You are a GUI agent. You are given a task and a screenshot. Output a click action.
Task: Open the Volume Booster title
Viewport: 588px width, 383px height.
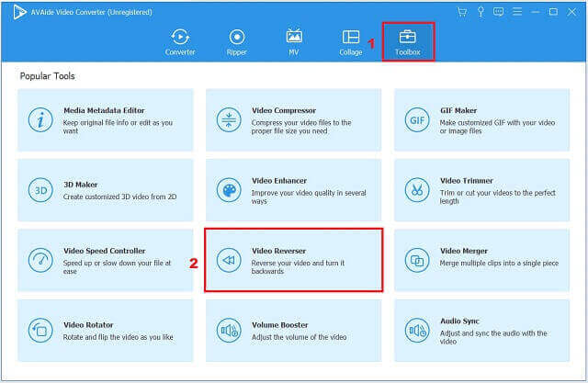click(279, 325)
